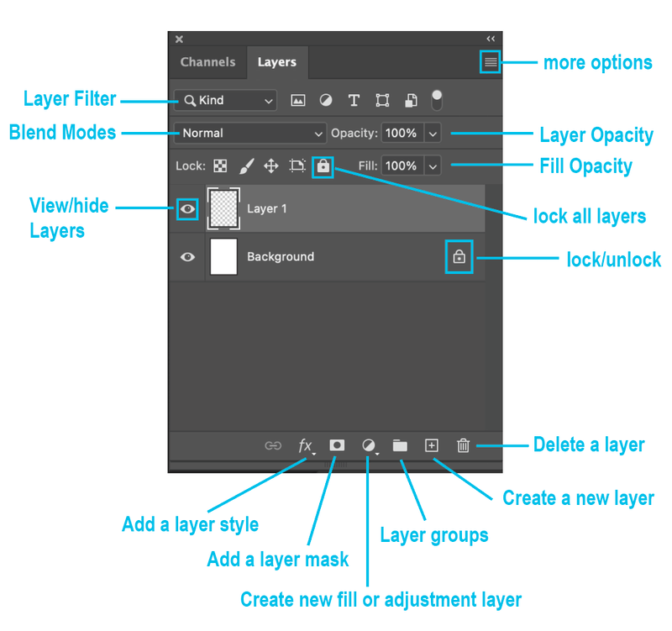This screenshot has width=672, height=631.
Task: Switch to the Channels tab
Action: 207,61
